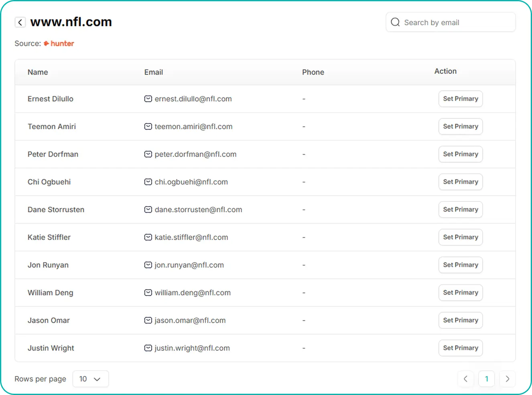The height and width of the screenshot is (395, 532).
Task: Click the email ernest.dilullo@nfl.com
Action: tap(193, 99)
